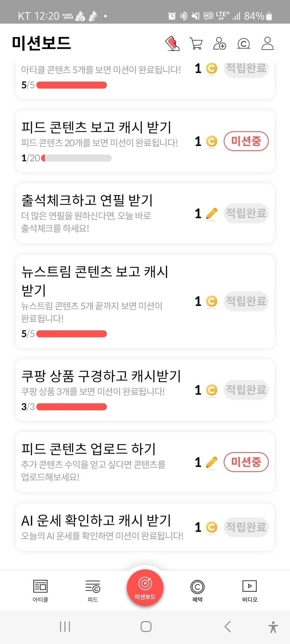Tap the pencil icon for feed upload
This screenshot has width=290, height=644.
point(211,462)
